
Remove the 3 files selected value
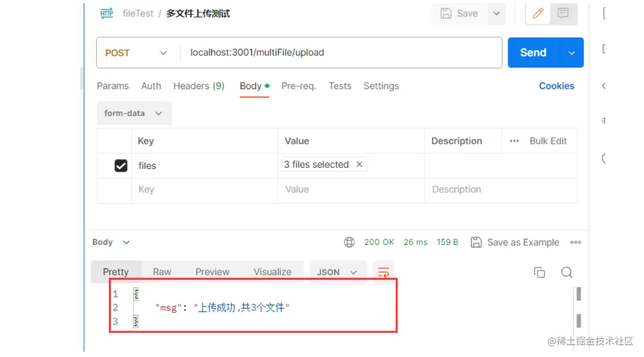coord(359,165)
